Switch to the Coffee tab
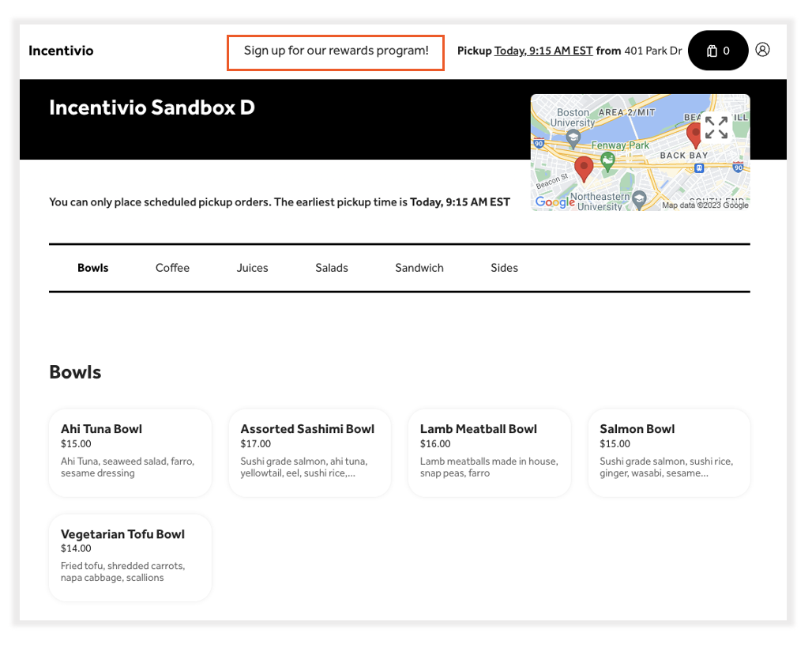The width and height of the screenshot is (812, 648). (x=172, y=268)
